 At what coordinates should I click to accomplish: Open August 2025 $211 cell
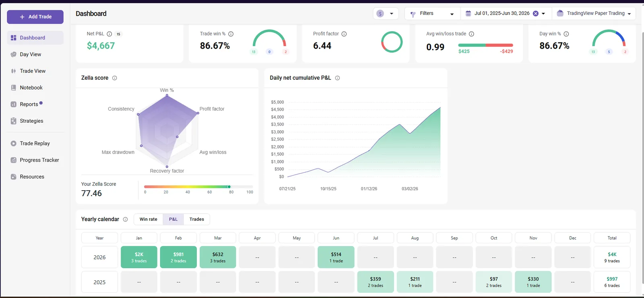(415, 282)
